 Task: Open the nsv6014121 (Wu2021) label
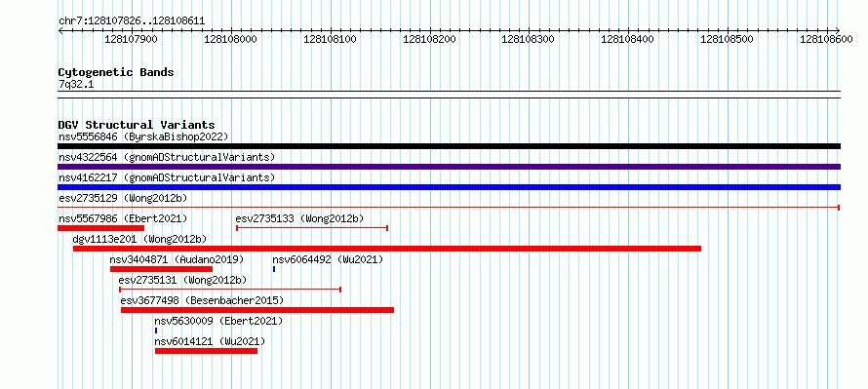(210, 341)
